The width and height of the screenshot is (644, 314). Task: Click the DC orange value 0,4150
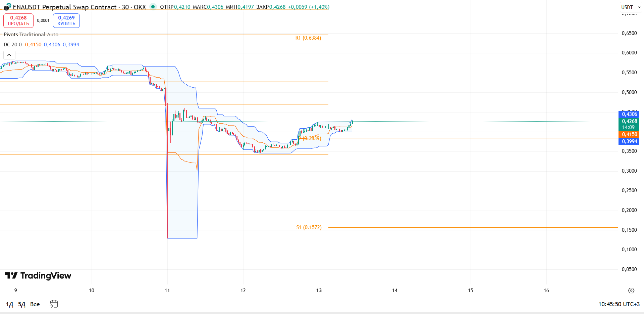33,45
